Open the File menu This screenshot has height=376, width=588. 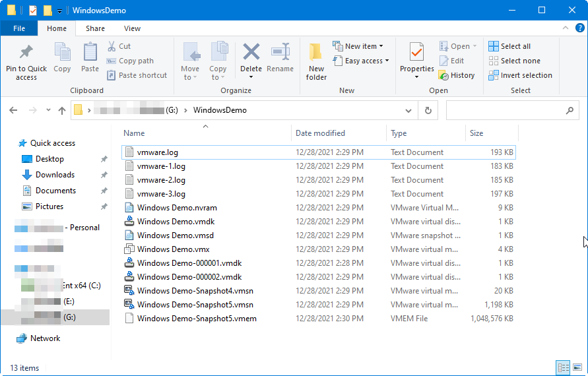[19, 28]
